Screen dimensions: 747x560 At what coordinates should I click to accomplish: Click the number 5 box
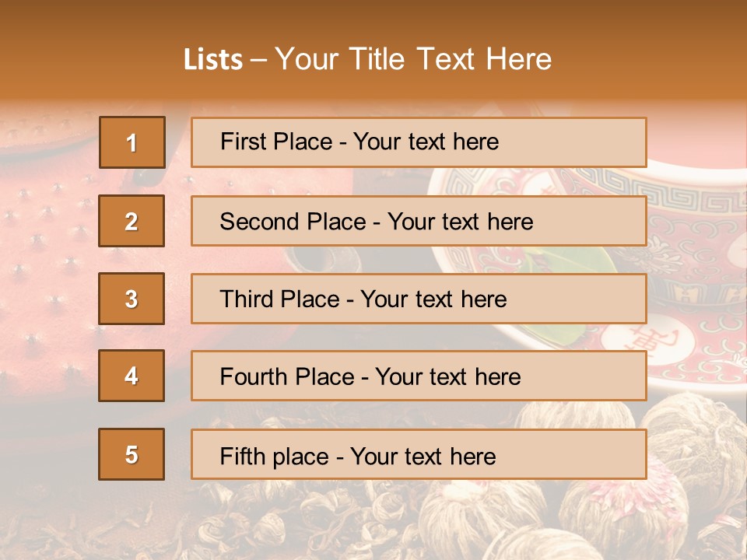click(132, 454)
